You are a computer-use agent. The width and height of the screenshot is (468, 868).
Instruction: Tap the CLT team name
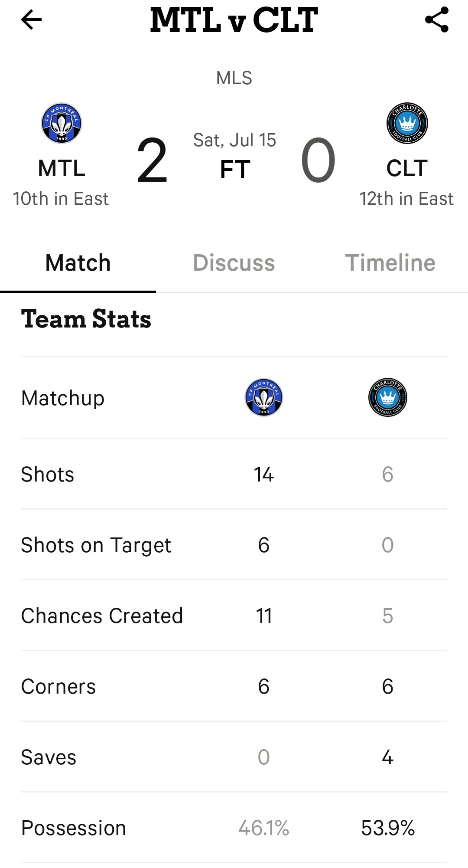coord(407,168)
